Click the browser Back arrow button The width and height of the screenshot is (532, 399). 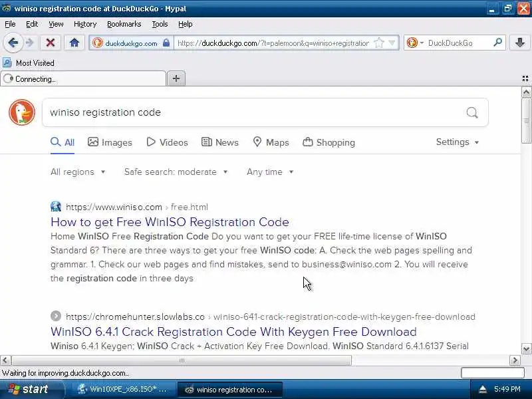point(13,43)
